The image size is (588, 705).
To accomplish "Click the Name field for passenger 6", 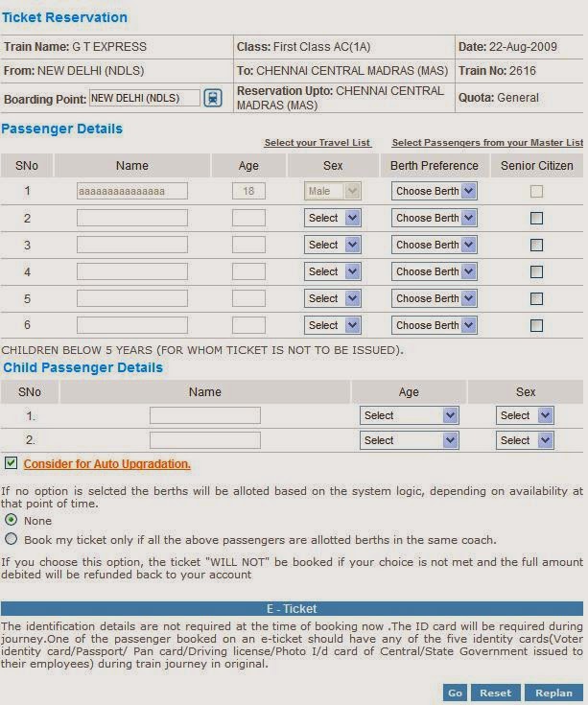I will [x=132, y=325].
